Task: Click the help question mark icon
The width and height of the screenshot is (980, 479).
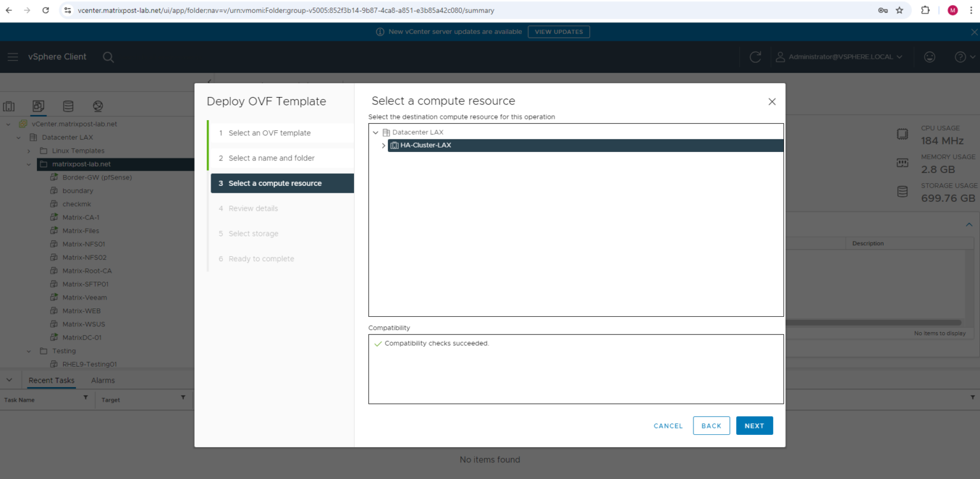Action: pyautogui.click(x=960, y=57)
